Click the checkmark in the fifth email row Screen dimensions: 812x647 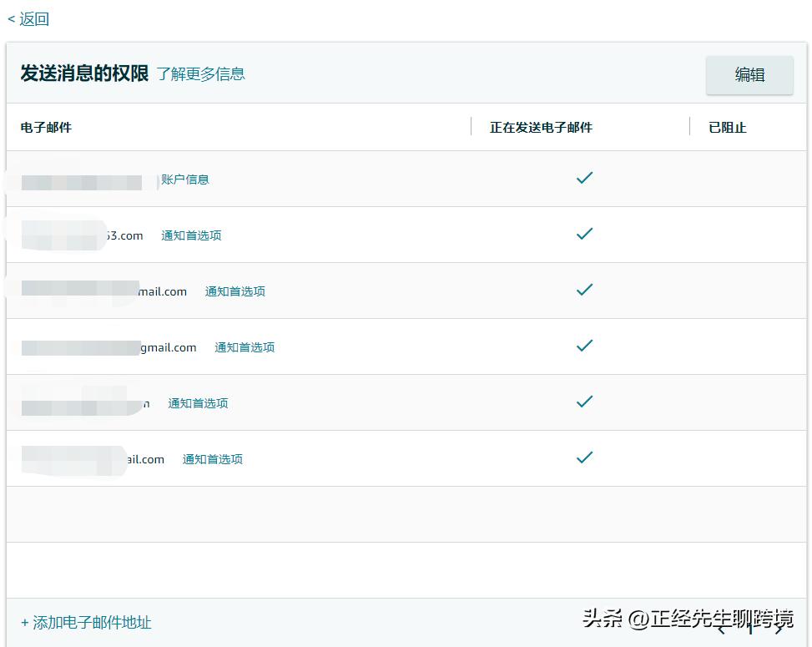(x=583, y=402)
